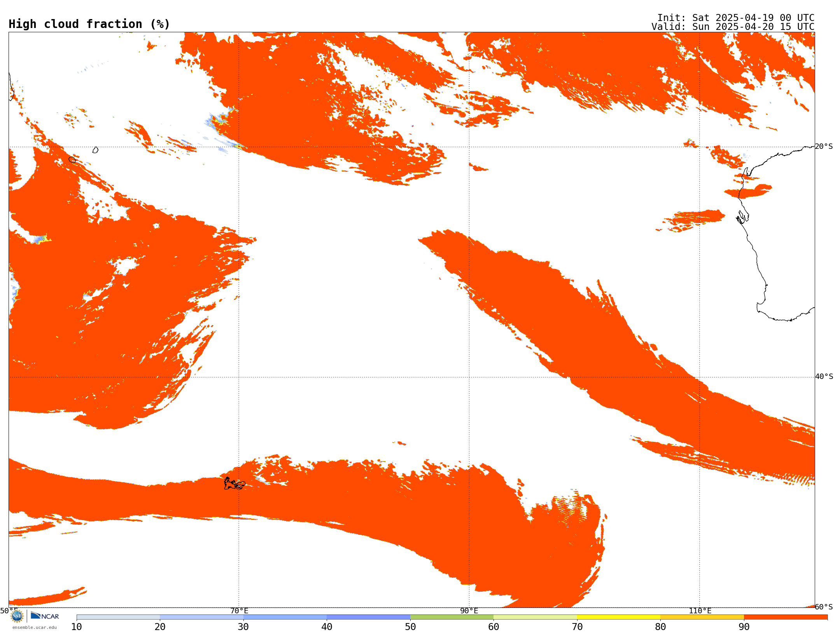840x632 pixels.
Task: Pick the 40-50 periwinkle colorbar segment
Action: [369, 617]
